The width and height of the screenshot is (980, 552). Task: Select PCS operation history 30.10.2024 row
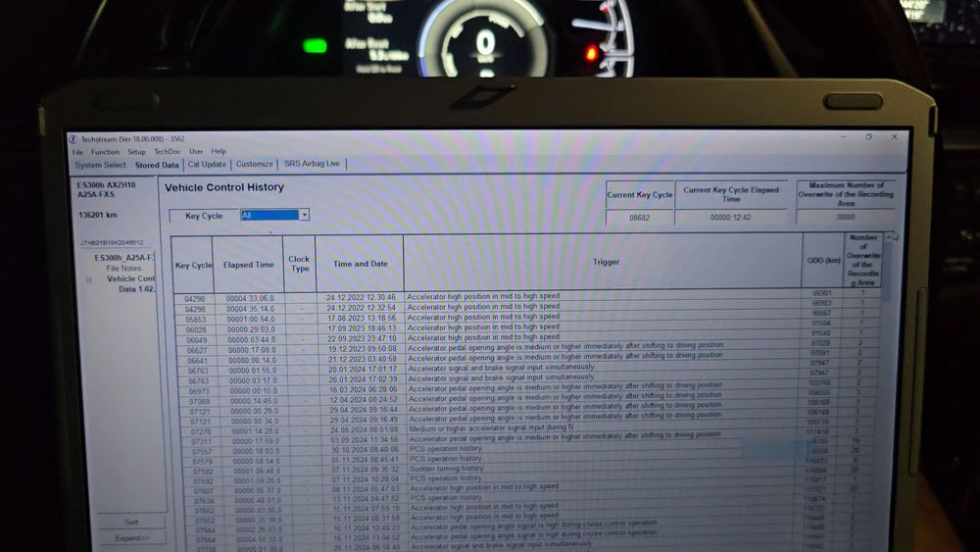pyautogui.click(x=527, y=449)
